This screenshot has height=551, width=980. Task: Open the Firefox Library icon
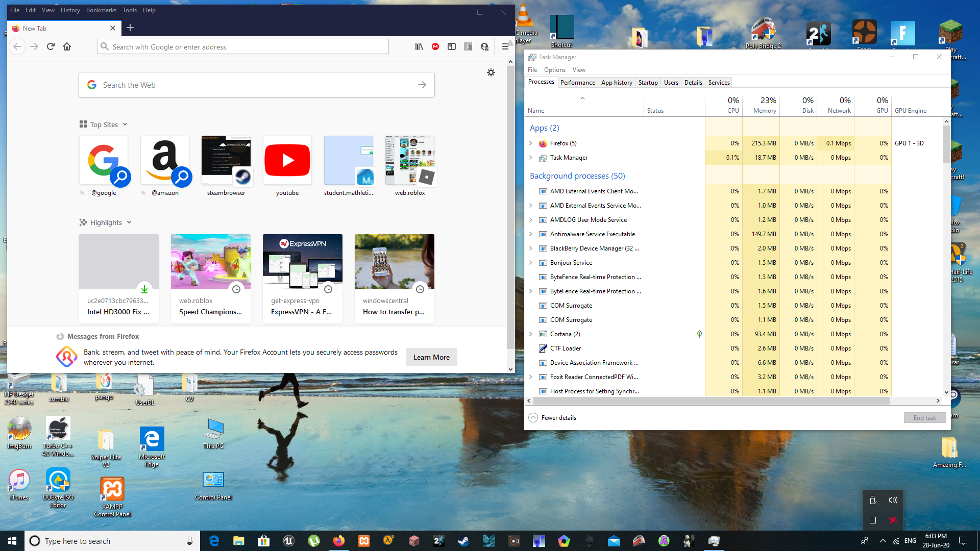coord(419,46)
